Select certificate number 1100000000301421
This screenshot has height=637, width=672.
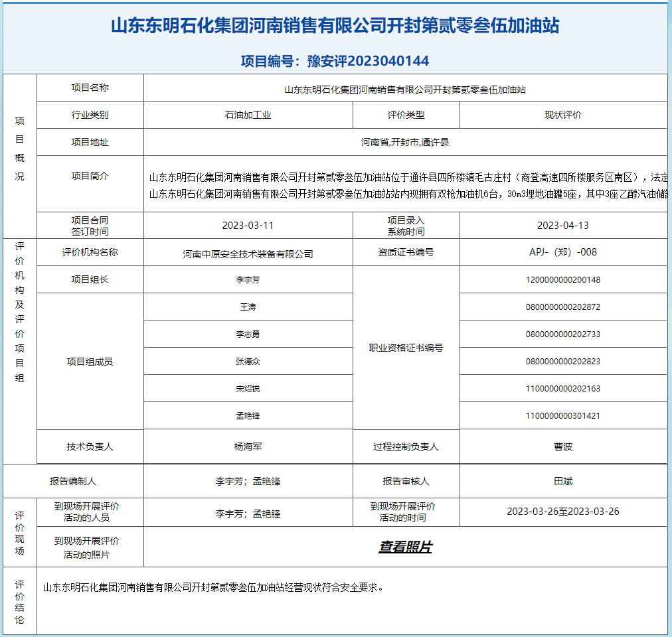point(563,415)
